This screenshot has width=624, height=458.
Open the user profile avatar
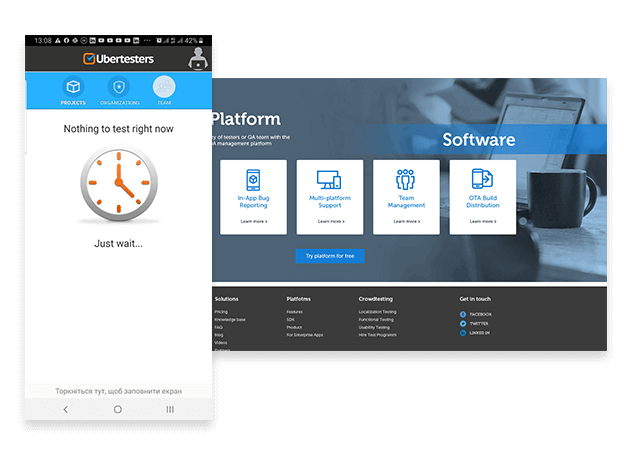198,58
